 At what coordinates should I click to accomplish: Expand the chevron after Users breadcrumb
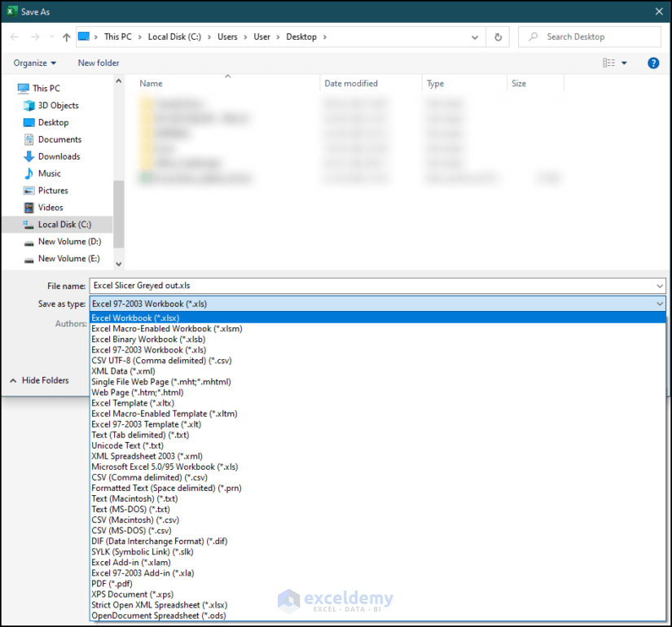click(245, 37)
